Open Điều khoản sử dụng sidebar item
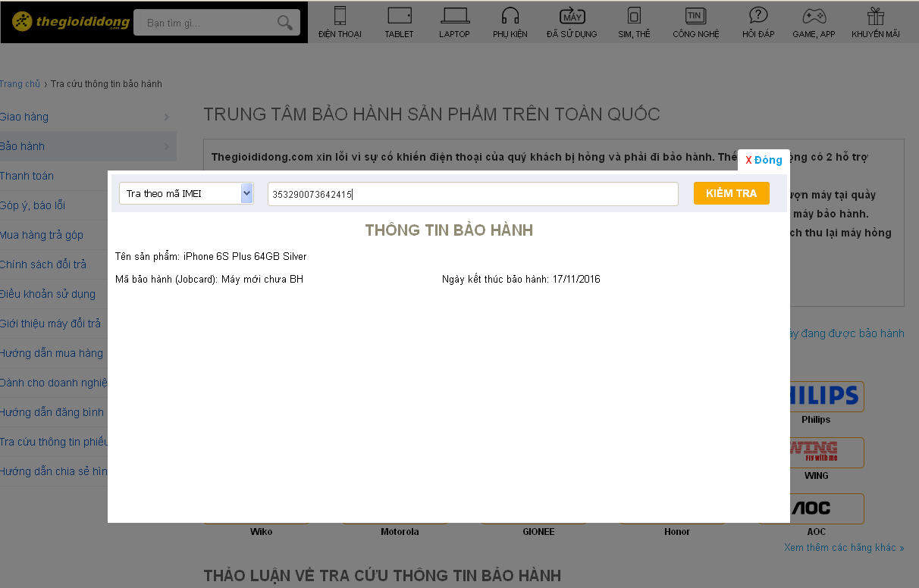 coord(48,294)
